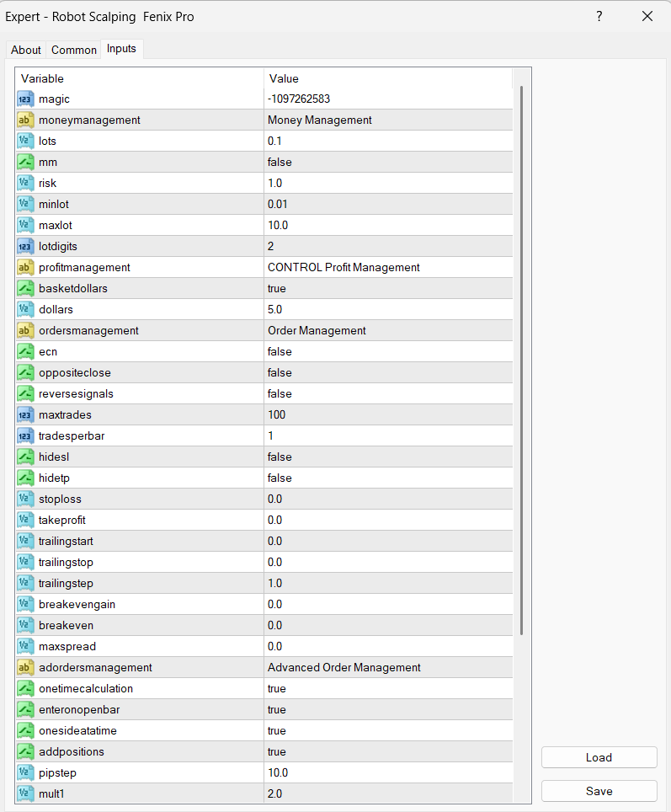
Task: Click the icon beside mult1
Action: [25, 793]
